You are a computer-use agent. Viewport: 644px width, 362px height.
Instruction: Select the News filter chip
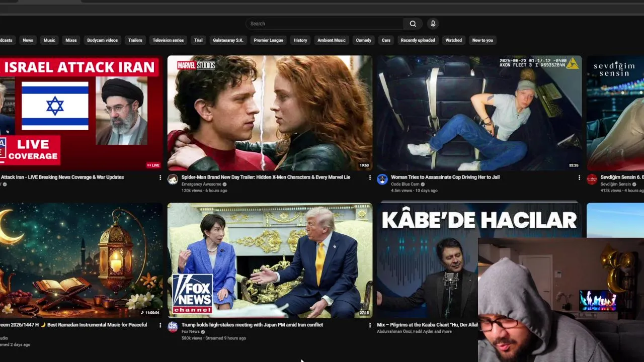click(x=28, y=40)
